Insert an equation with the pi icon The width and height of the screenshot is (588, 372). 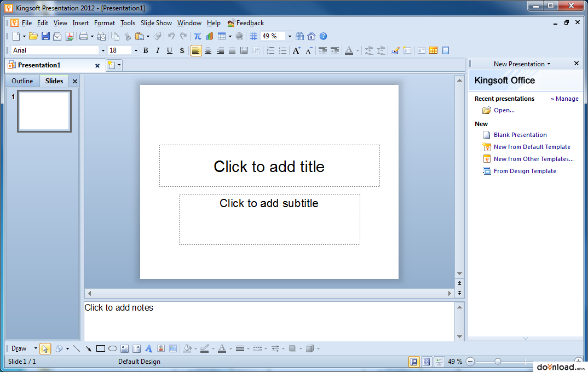pos(198,36)
